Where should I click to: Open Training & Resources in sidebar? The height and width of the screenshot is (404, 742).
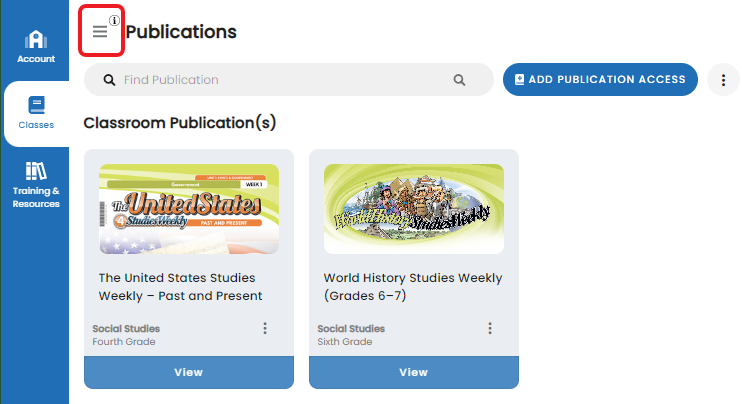click(x=36, y=184)
